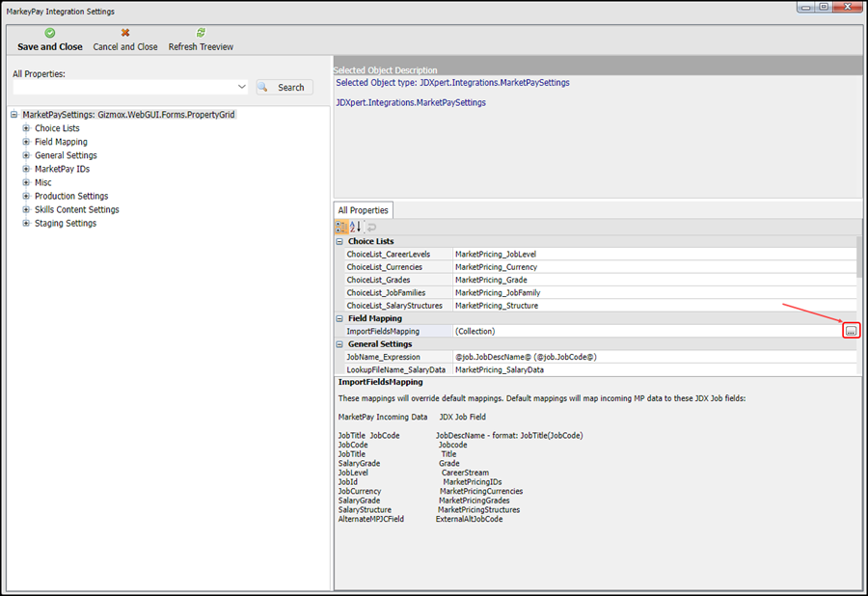Edit the MarketPricing_SalaryData value cell
This screenshot has height=596, width=868.
click(x=655, y=369)
